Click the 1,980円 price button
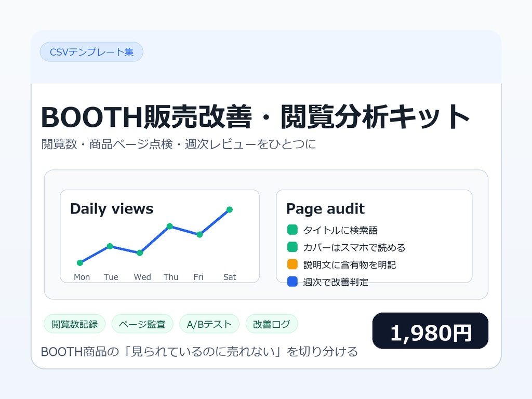This screenshot has width=532, height=399. [x=430, y=331]
